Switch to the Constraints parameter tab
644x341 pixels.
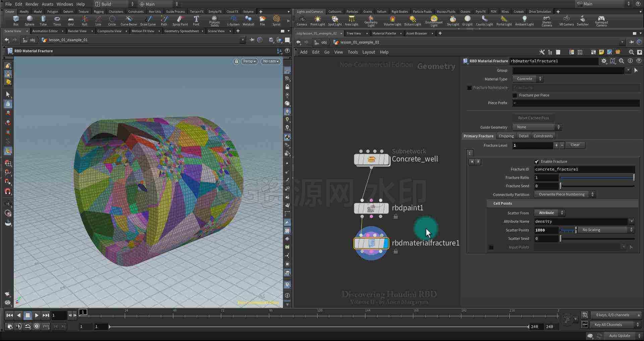coord(543,136)
